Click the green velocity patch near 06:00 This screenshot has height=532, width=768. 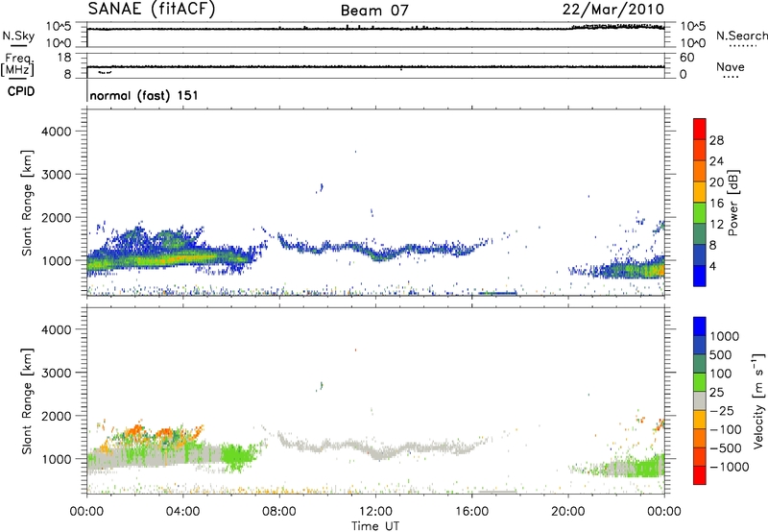238,455
